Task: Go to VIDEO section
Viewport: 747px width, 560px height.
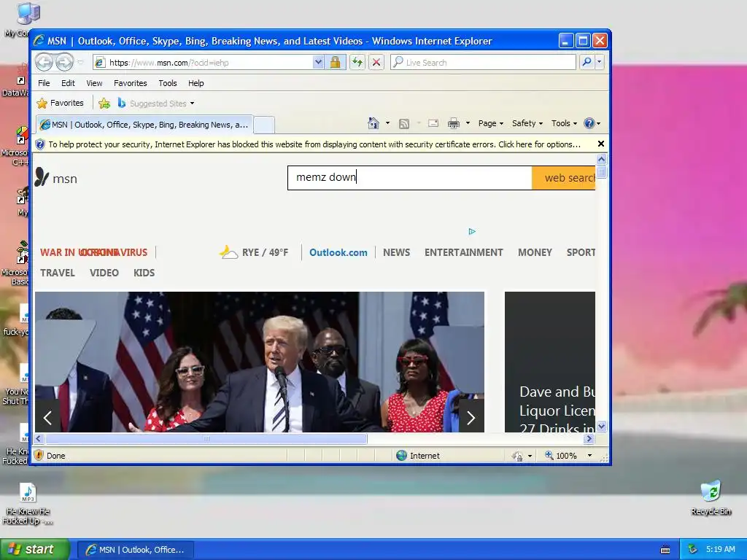Action: click(104, 273)
